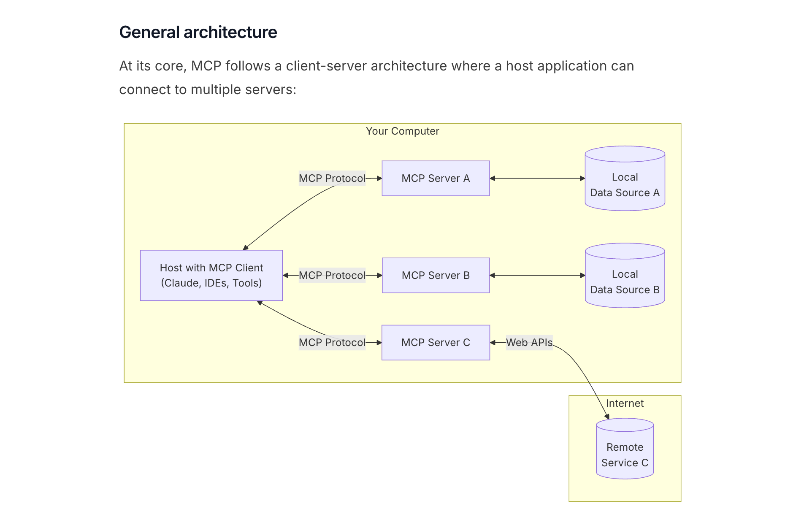Image resolution: width=812 pixels, height=525 pixels.
Task: Click the arrowhead entering Remote Service C
Action: (x=607, y=417)
